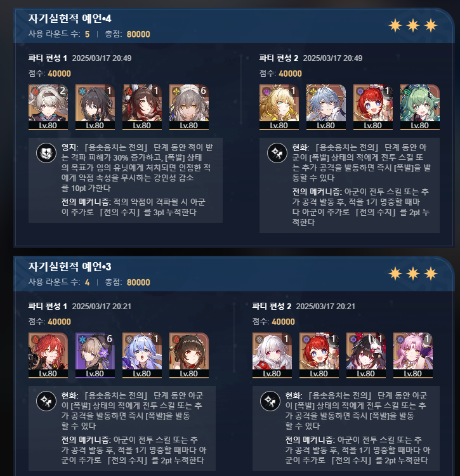Select the dark-haired ice character in 예언•4

click(95, 107)
